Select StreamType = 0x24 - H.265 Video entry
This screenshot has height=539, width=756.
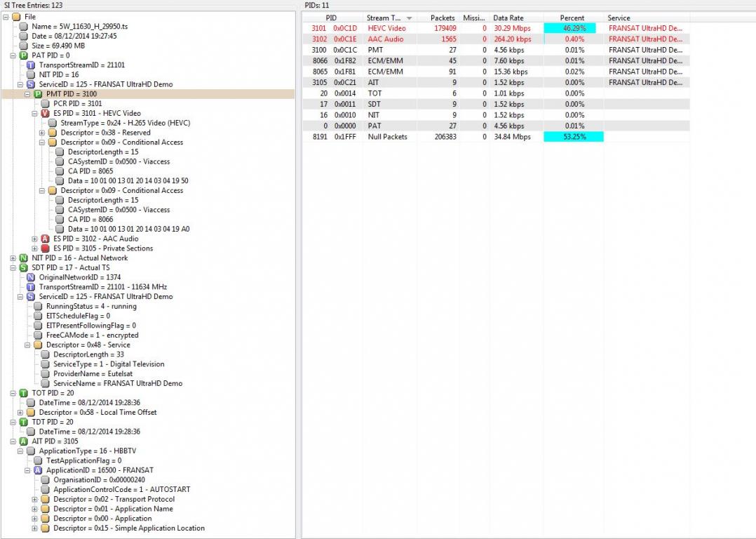(x=126, y=123)
